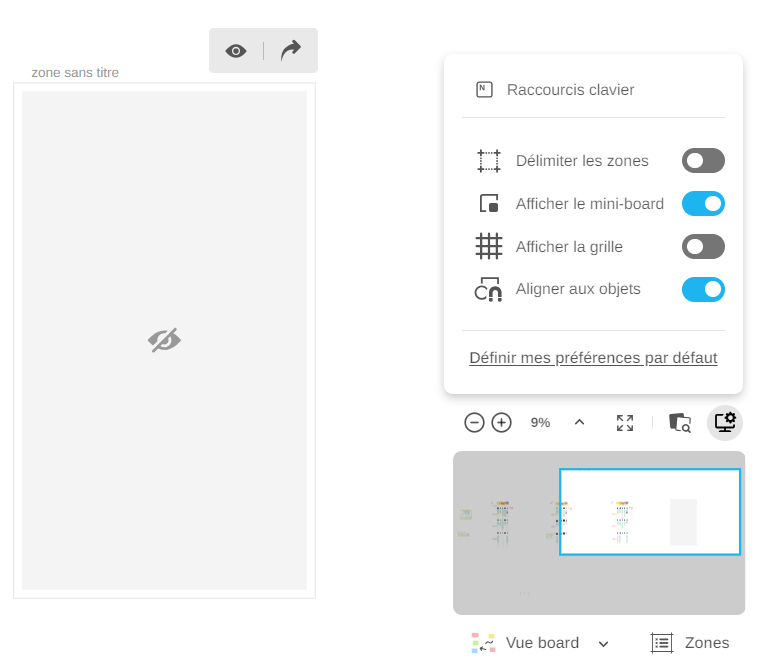
Task: Click the share arrow icon above the zone
Action: tap(291, 51)
